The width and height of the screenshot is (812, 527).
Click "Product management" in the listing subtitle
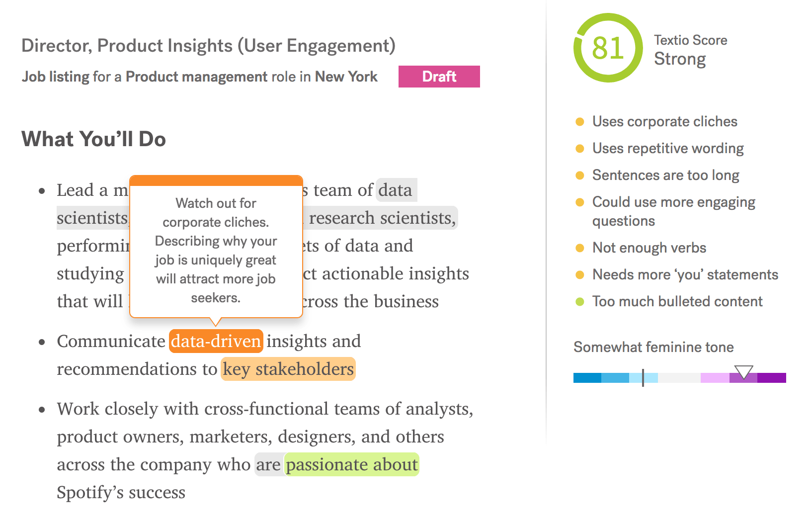pyautogui.click(x=196, y=77)
